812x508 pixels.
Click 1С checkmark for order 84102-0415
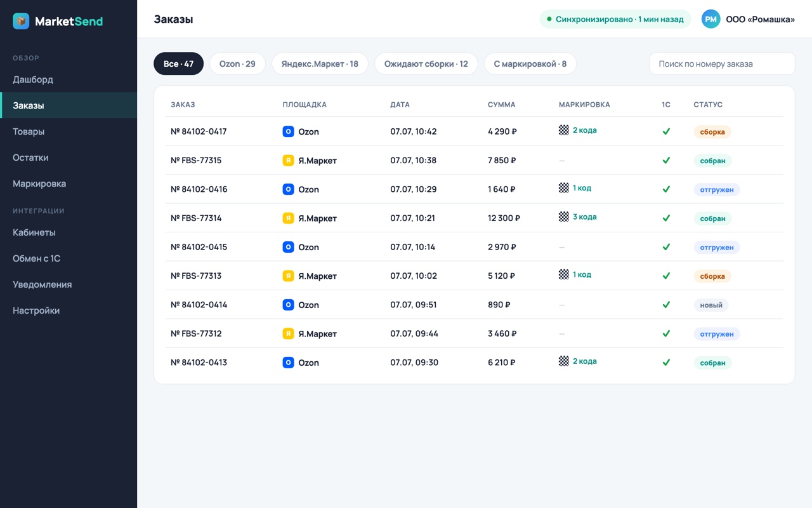click(666, 247)
